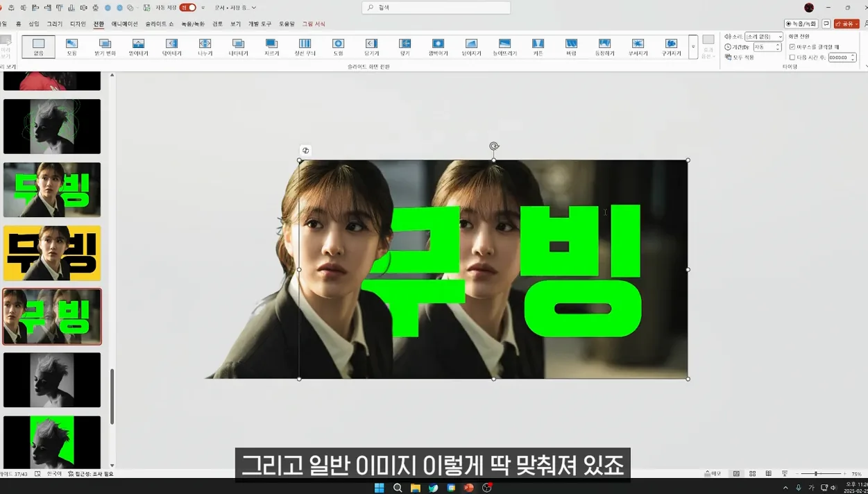Click the 다음 시간 후 time spinner
The height and width of the screenshot is (494, 868).
point(842,58)
